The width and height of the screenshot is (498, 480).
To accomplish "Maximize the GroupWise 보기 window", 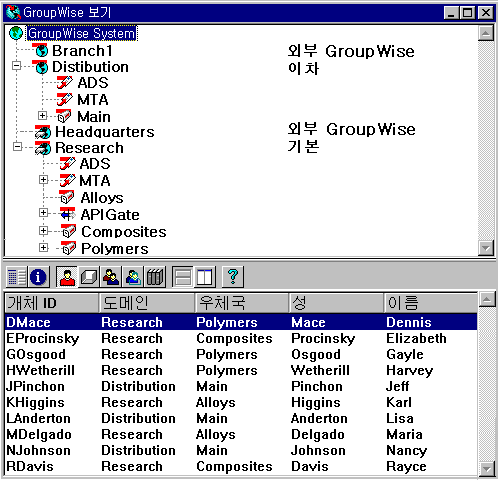I will tap(468, 13).
